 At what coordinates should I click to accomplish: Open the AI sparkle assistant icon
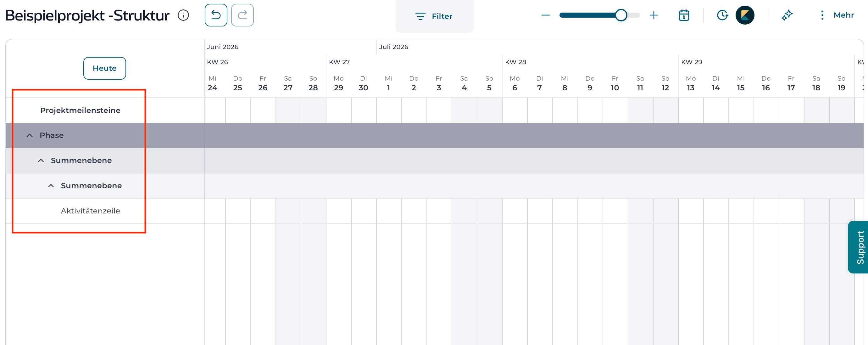787,15
